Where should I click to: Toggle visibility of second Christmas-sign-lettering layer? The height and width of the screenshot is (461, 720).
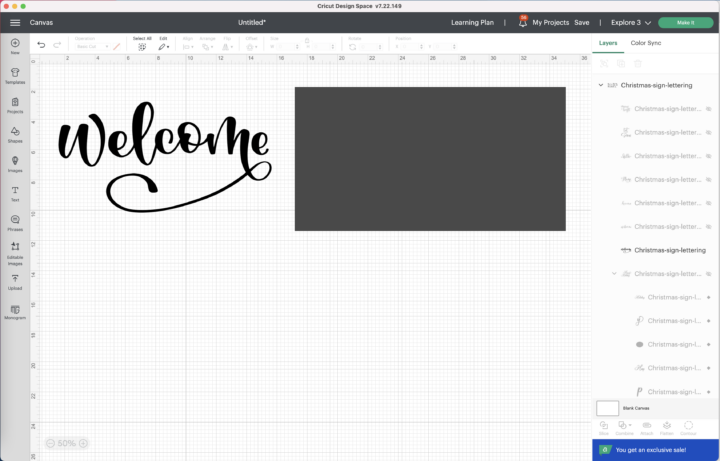click(709, 132)
